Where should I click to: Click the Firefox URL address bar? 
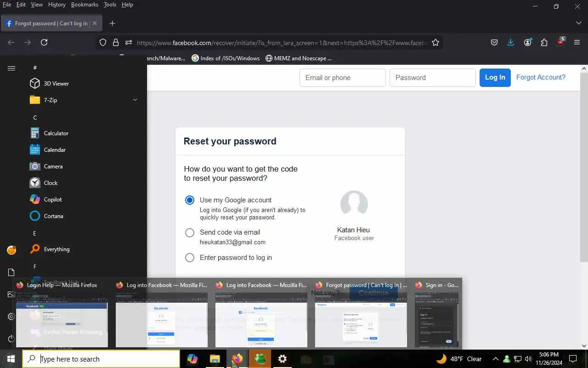pyautogui.click(x=281, y=42)
